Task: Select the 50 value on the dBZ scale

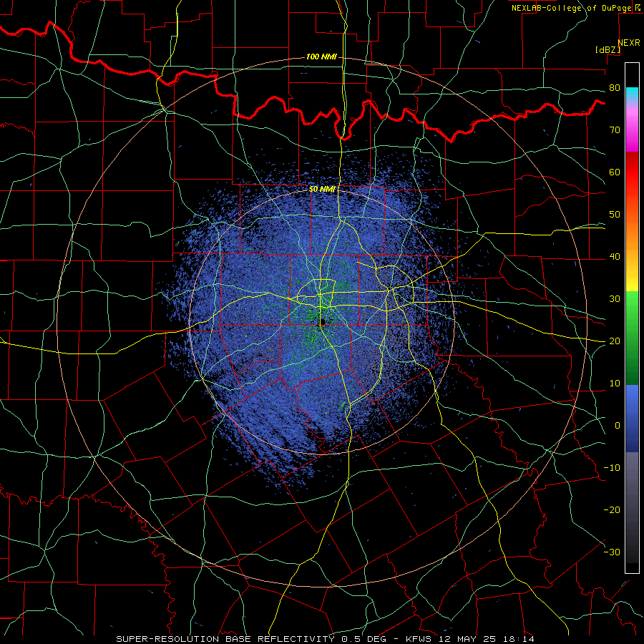Action: tap(615, 215)
